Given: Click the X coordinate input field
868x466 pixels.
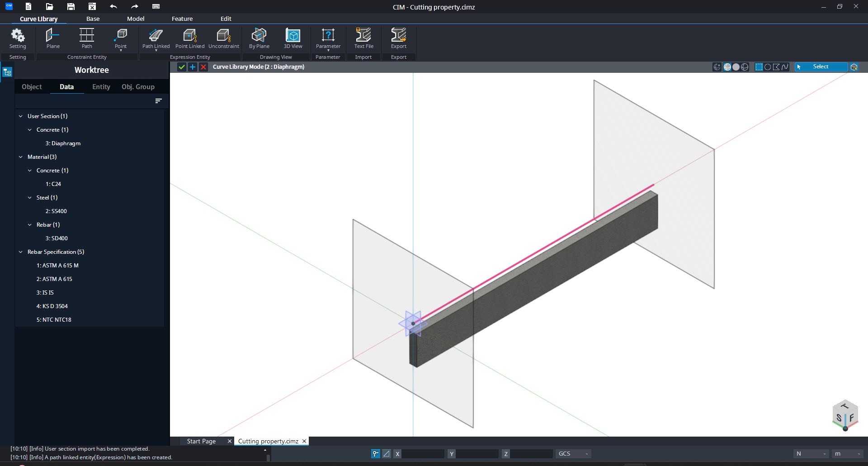Looking at the screenshot, I should pyautogui.click(x=423, y=454).
